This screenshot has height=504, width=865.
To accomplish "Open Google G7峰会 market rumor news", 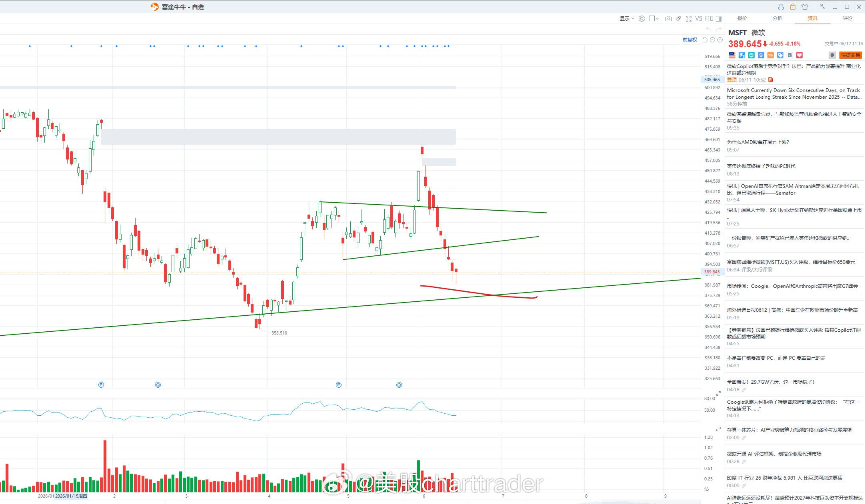I will pyautogui.click(x=793, y=286).
